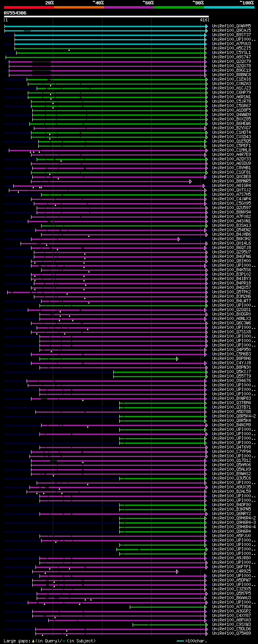Select the UniRef100_B8BNC8 entry

coord(231,75)
